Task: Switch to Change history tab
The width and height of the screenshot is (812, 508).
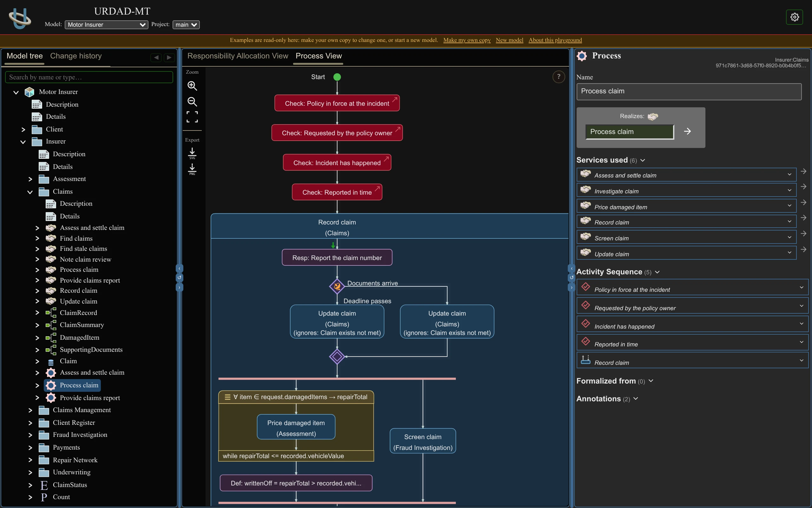Action: (76, 56)
